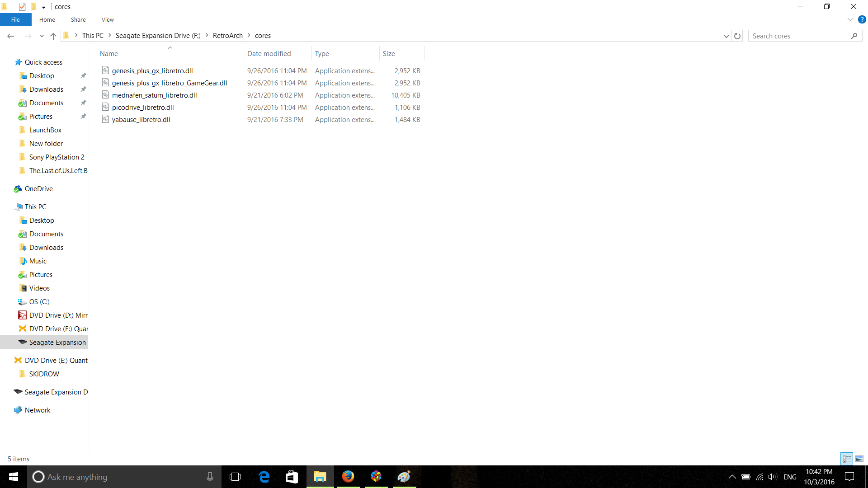Screen dimensions: 868x488
Task: Open the colorful cube app on taskbar
Action: [x=376, y=477]
